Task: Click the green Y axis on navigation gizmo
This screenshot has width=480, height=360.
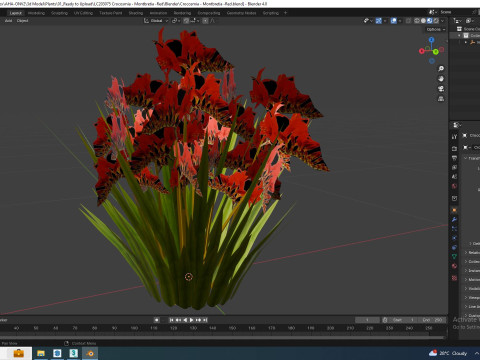Action: pyautogui.click(x=436, y=52)
